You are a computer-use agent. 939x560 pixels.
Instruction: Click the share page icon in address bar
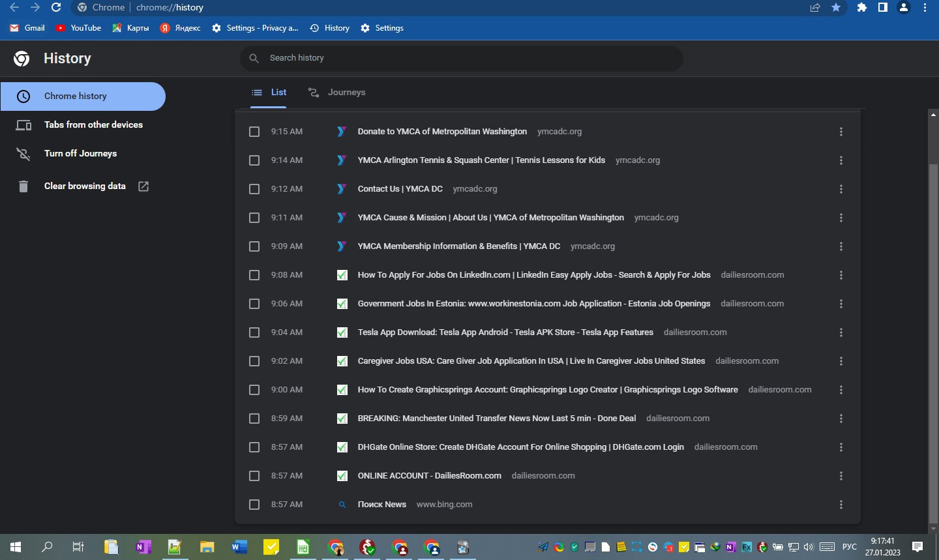[x=815, y=7]
